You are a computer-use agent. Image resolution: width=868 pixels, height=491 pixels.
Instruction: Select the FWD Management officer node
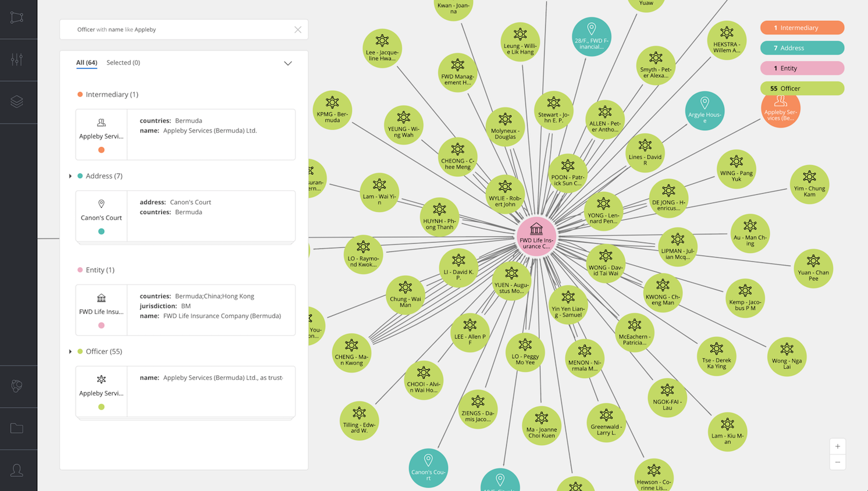(458, 73)
